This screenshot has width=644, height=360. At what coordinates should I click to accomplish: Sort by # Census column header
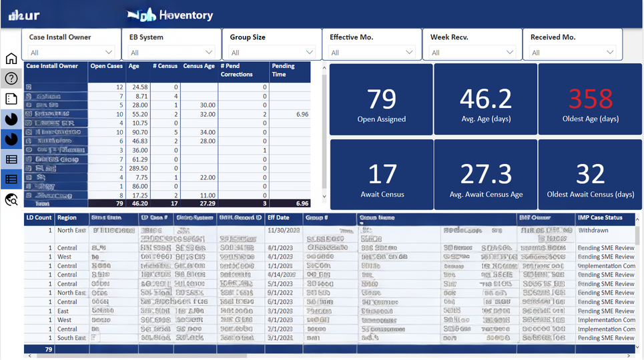(x=165, y=66)
